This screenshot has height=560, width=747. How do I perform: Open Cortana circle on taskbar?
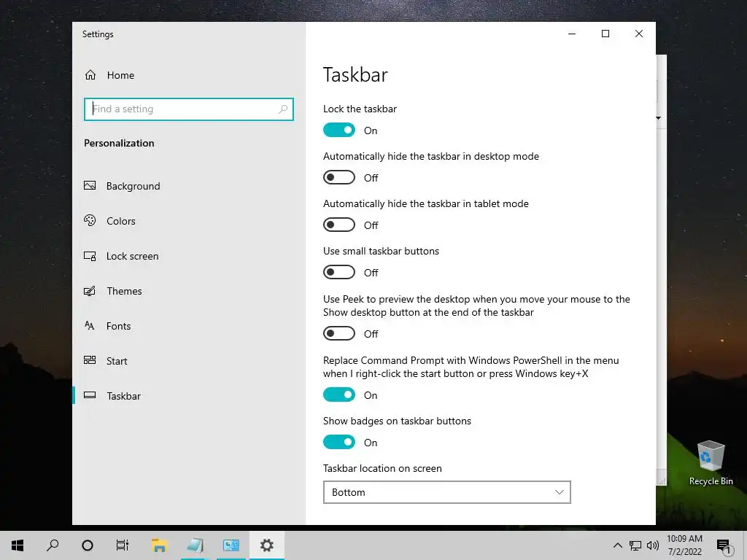click(88, 545)
